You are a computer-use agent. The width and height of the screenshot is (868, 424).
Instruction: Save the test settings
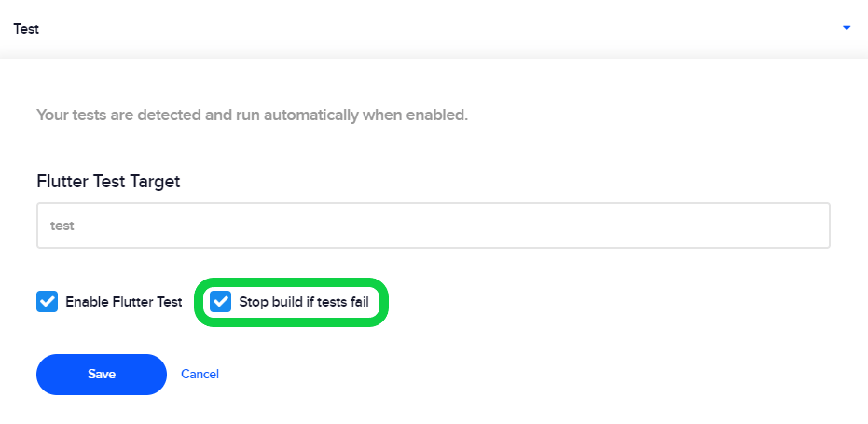(102, 375)
